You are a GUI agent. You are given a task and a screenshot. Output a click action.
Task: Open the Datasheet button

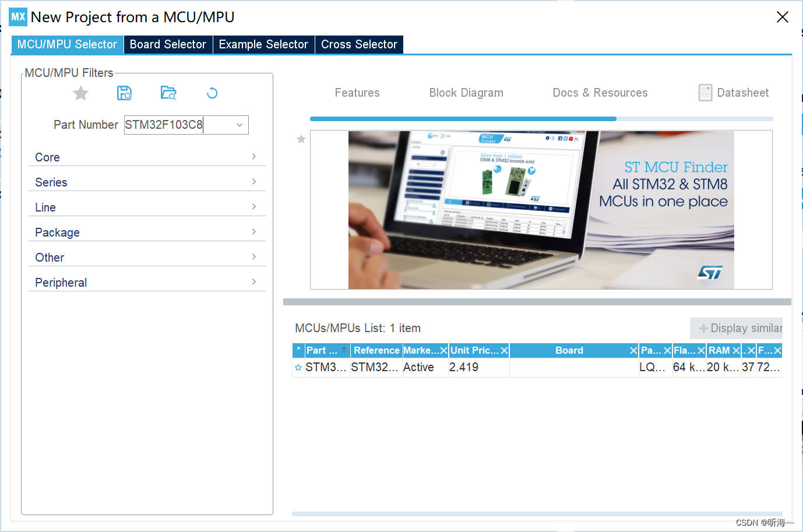(x=734, y=93)
